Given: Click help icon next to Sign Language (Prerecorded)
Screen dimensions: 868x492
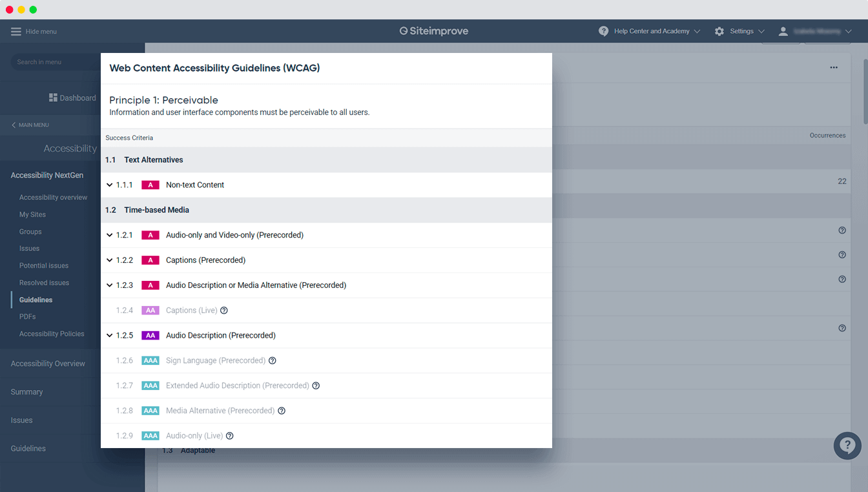Looking at the screenshot, I should point(273,361).
